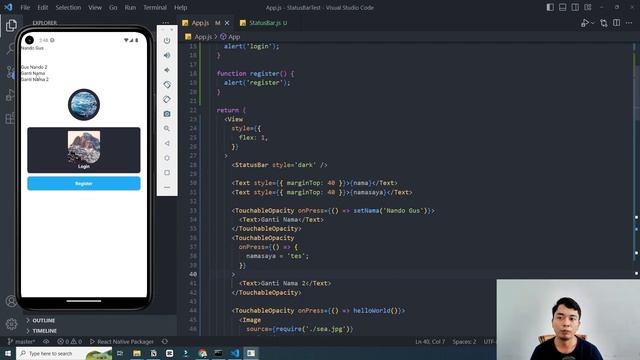Toggle the primary sidebar layout button
The width and height of the screenshot is (640, 360).
550,7
